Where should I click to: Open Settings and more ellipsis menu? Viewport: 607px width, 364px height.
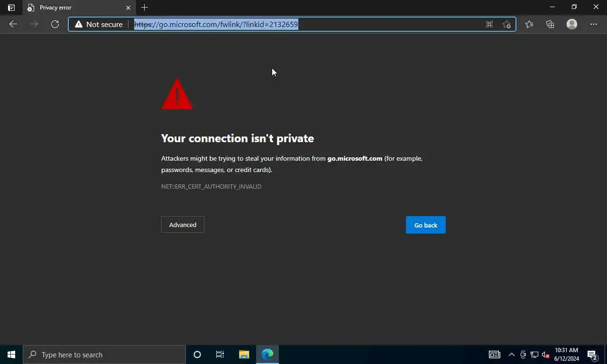pos(594,24)
